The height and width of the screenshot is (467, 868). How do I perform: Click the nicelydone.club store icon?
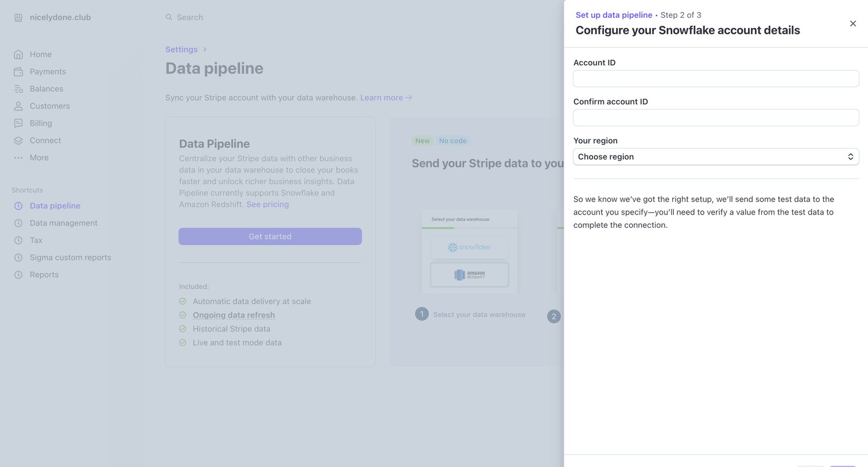(18, 18)
